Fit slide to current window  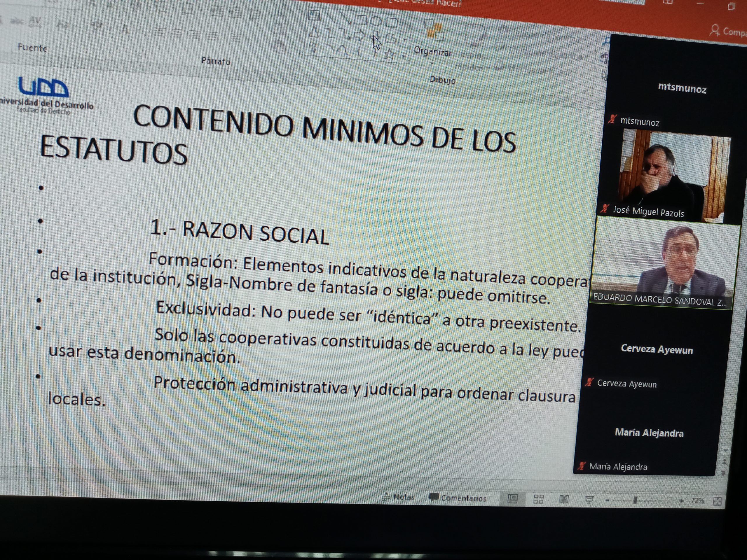[717, 501]
